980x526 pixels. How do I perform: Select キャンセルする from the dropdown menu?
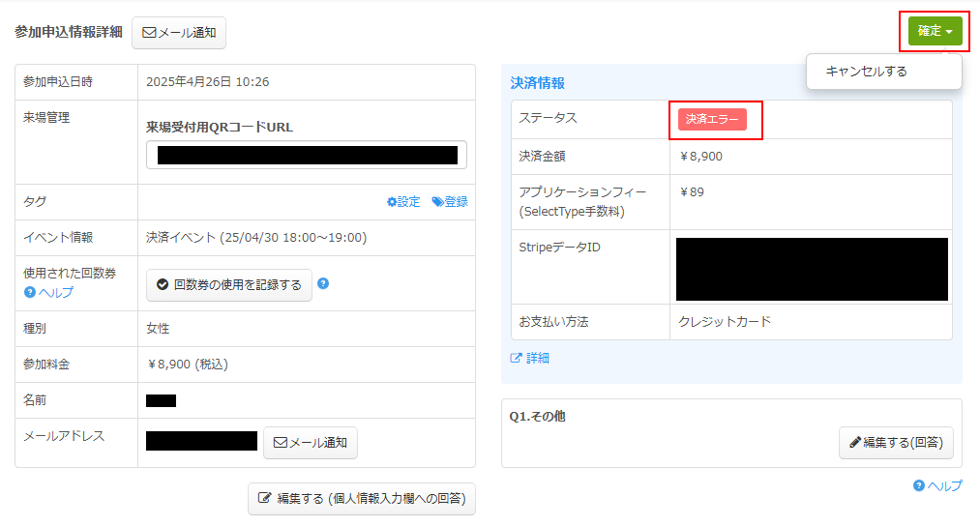[x=866, y=71]
